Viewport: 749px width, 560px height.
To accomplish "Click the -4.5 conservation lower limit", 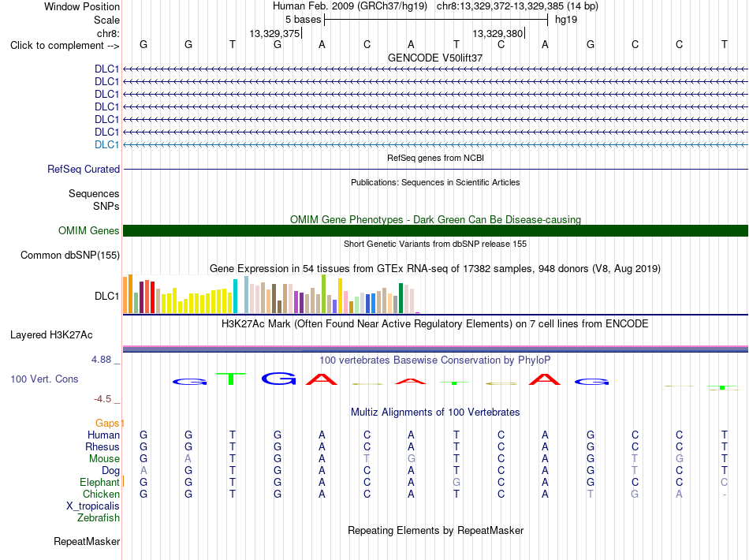I will click(102, 399).
